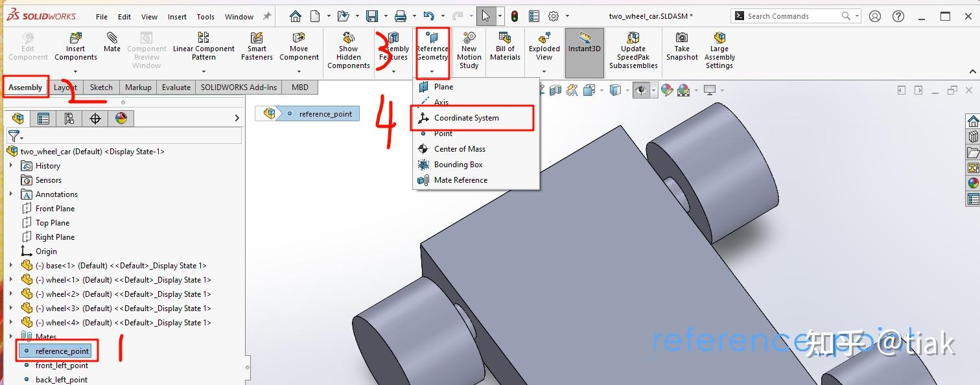Image resolution: width=980 pixels, height=385 pixels.
Task: Open the Exploded View tool
Action: point(544,47)
